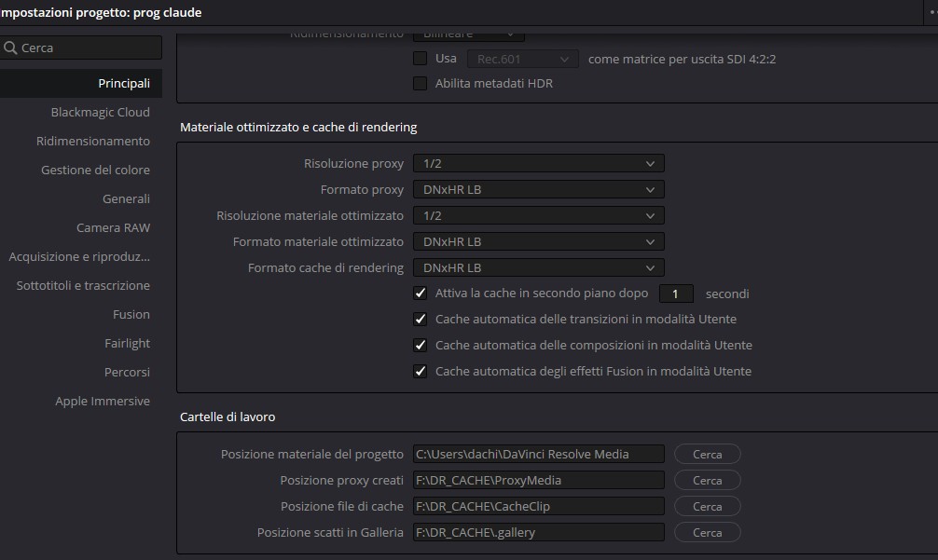Open the Rec.601 matrix dropdown
938x560 pixels.
click(522, 59)
